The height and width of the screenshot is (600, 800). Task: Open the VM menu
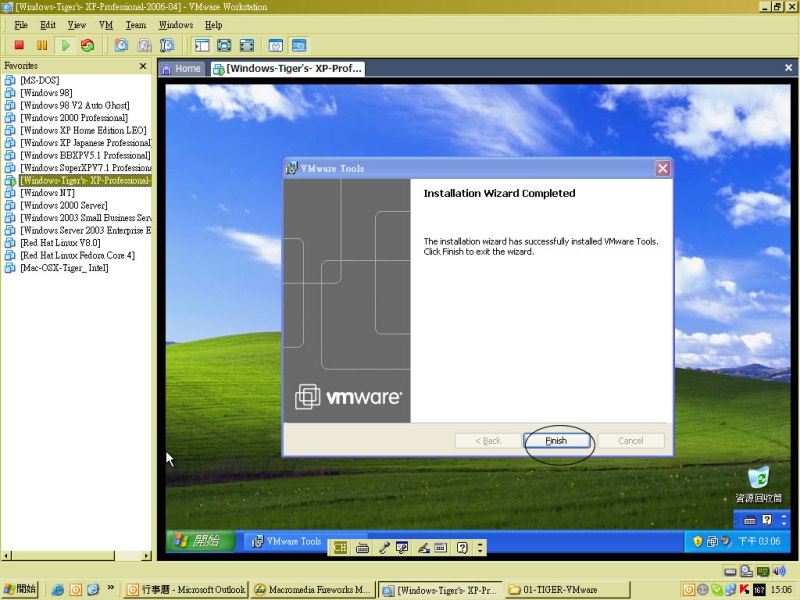point(106,25)
